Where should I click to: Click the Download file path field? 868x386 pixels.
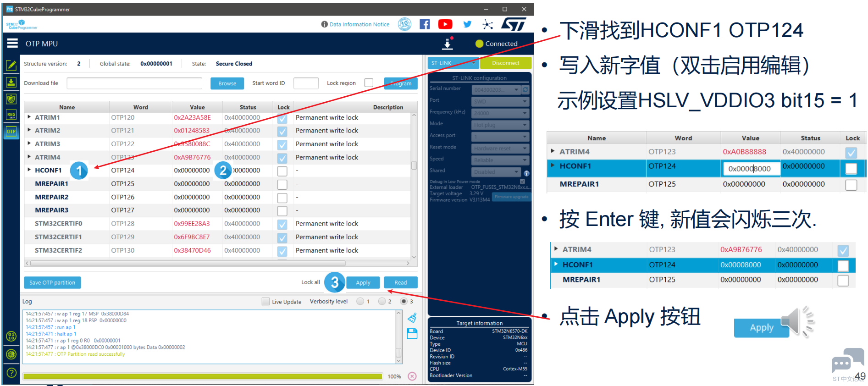[x=134, y=83]
